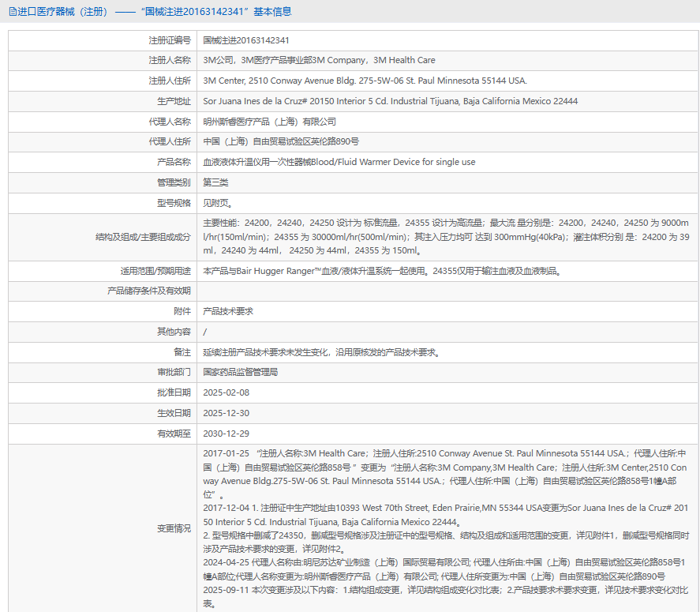Open the 产品技术要求 attachment text
This screenshot has width=700, height=612.
pyautogui.click(x=228, y=311)
